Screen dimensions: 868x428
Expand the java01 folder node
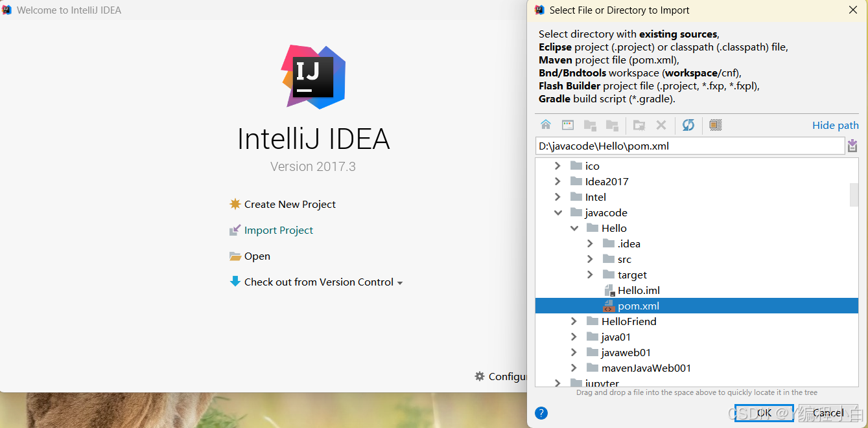(x=574, y=337)
